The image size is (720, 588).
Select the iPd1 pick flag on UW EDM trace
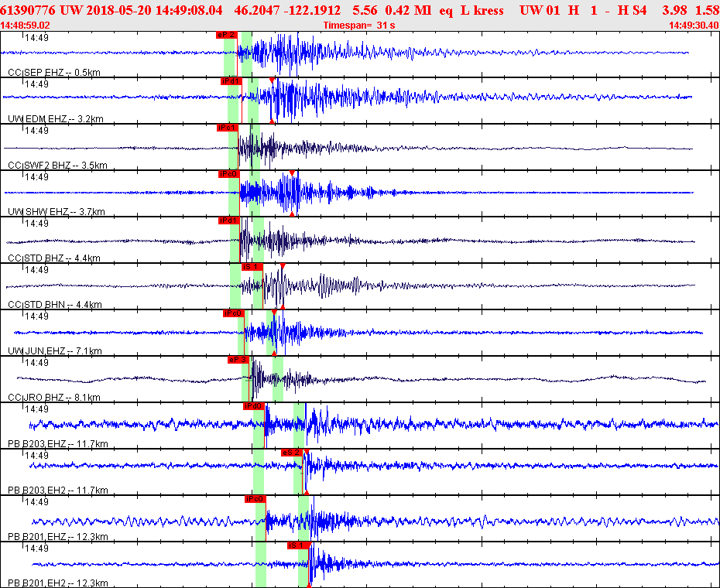(231, 81)
